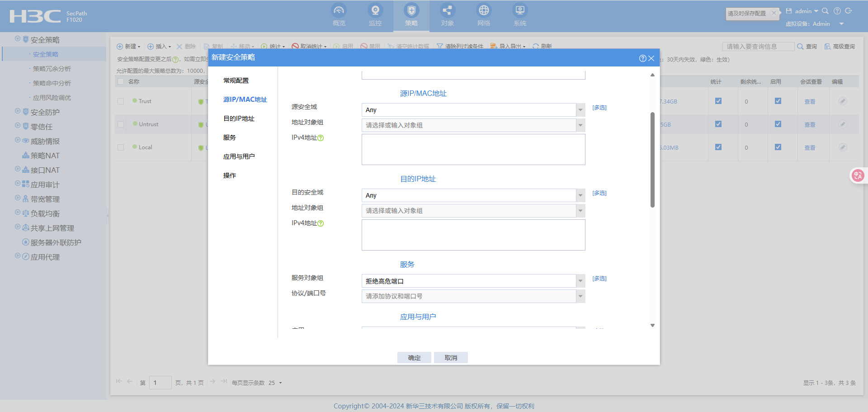868x412 pixels.
Task: Toggle the 启用 checkbox in the Trust row
Action: (778, 101)
